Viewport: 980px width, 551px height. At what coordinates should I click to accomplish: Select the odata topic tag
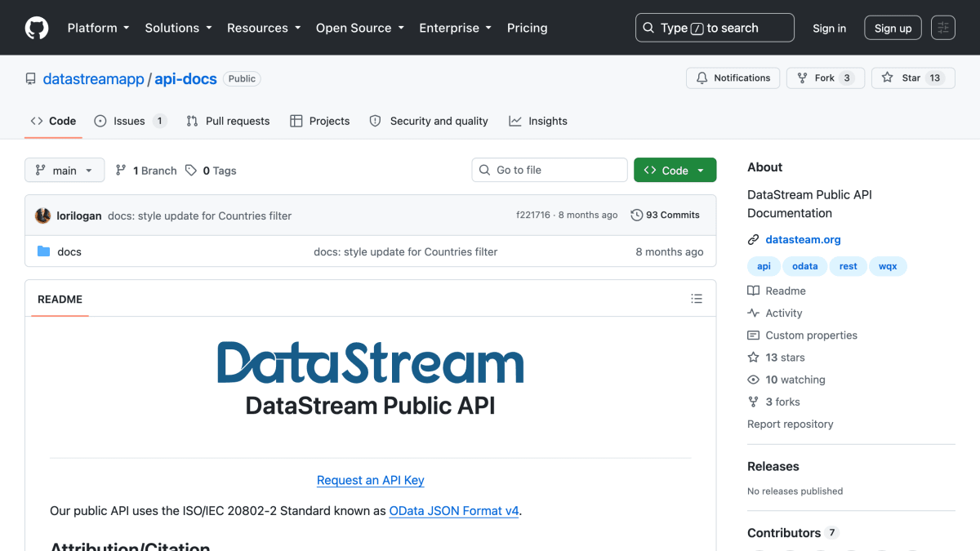tap(804, 266)
